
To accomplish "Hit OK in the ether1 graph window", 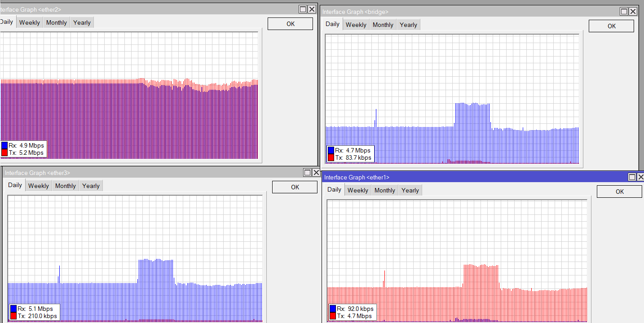I will click(619, 192).
